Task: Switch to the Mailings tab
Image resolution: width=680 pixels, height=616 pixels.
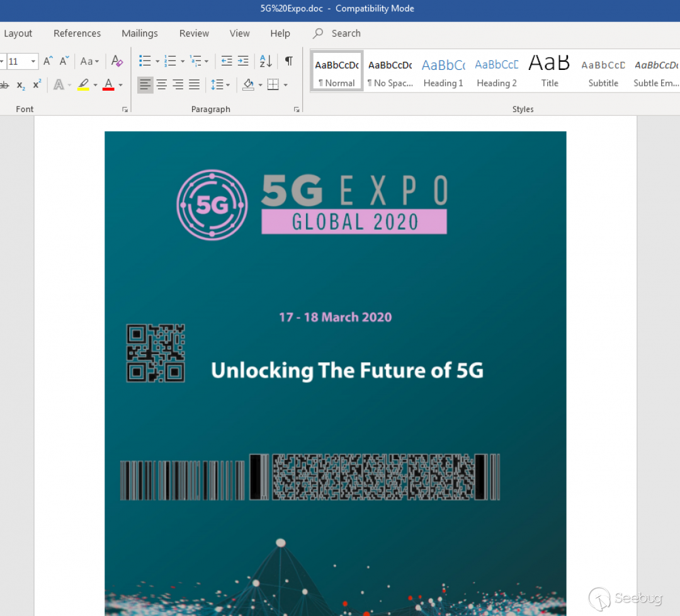Action: point(140,33)
